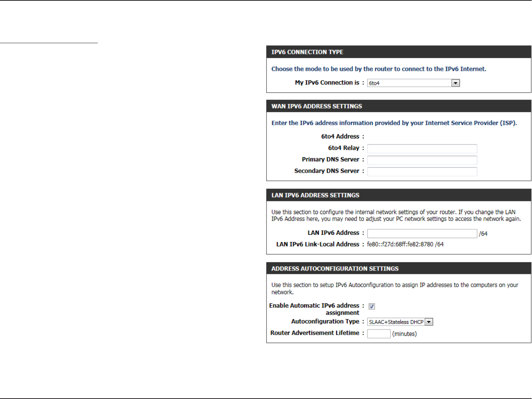Viewport: 532px width, 399px height.
Task: Toggle Enable Automatic IPv6 address assignment checkbox
Action: [x=372, y=306]
